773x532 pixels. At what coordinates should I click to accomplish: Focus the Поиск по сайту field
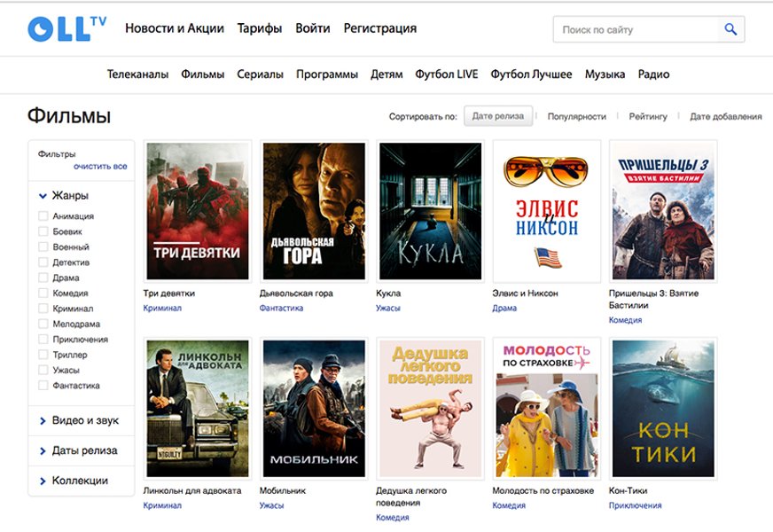(x=634, y=29)
